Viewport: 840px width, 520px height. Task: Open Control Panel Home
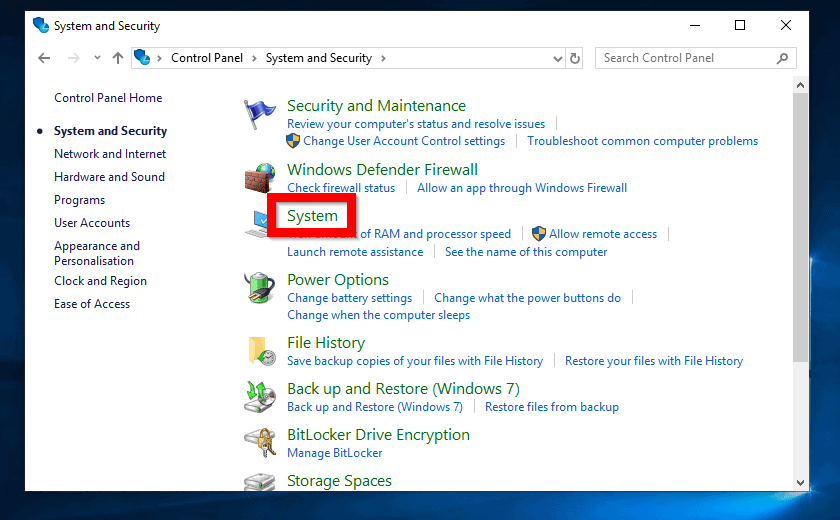[x=108, y=97]
